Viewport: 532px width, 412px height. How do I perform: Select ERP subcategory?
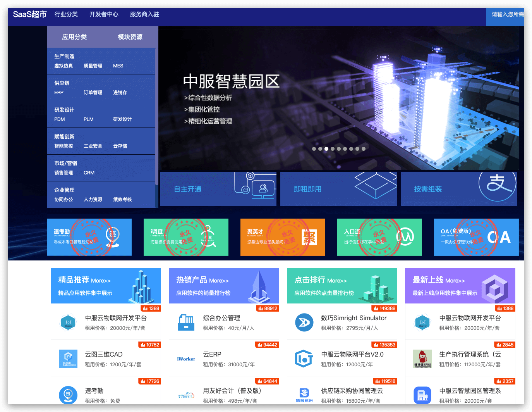(59, 93)
